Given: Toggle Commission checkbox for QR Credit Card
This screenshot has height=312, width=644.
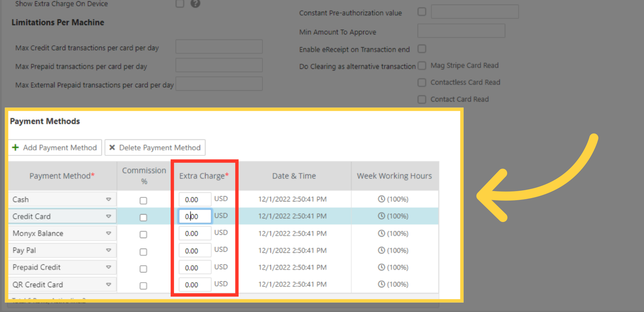Looking at the screenshot, I should [x=143, y=286].
